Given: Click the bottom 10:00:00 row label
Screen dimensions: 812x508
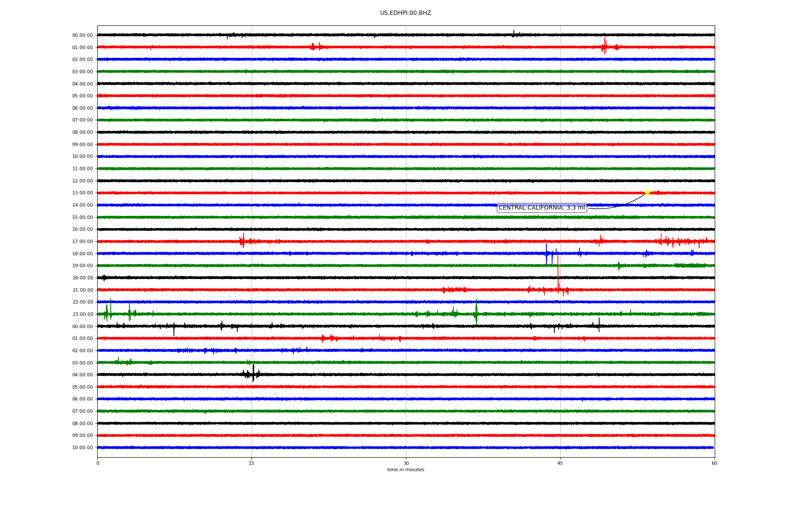Looking at the screenshot, I should (82, 448).
